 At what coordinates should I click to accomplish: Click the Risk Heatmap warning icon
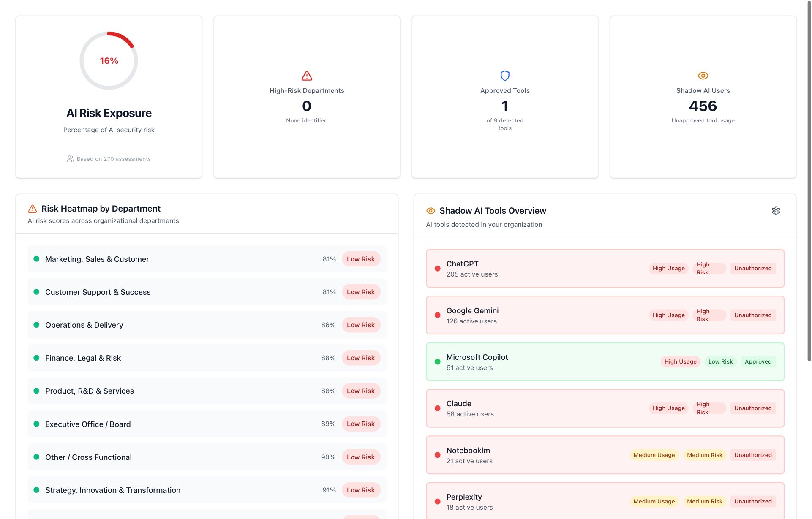point(32,209)
